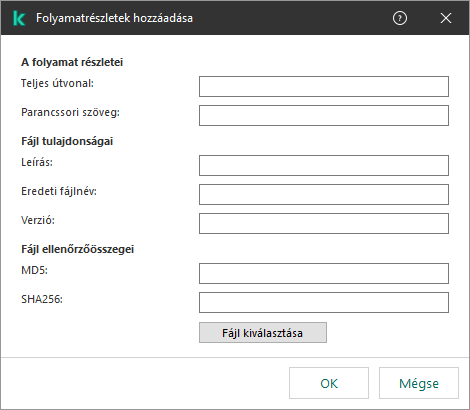The width and height of the screenshot is (470, 410).
Task: Click the Verzió input field
Action: (324, 223)
